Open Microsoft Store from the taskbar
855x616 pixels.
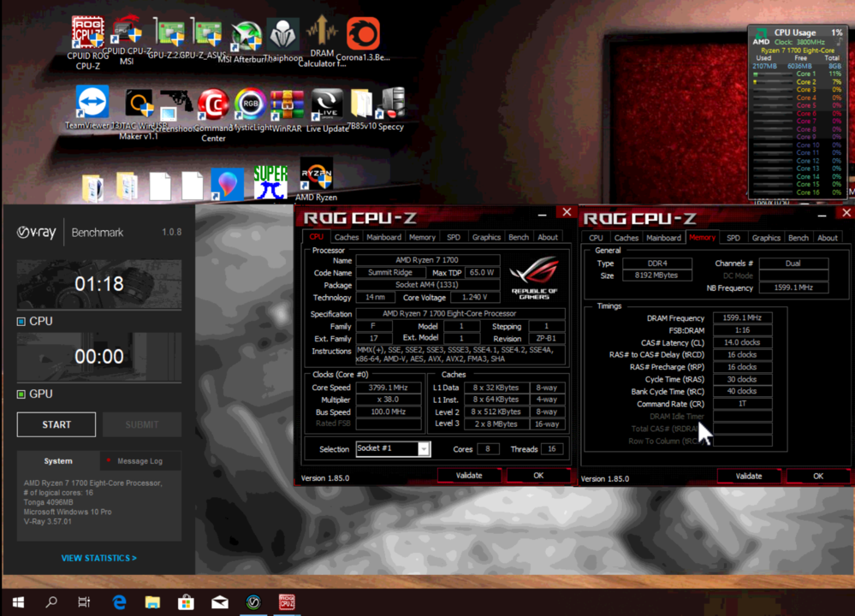click(186, 601)
